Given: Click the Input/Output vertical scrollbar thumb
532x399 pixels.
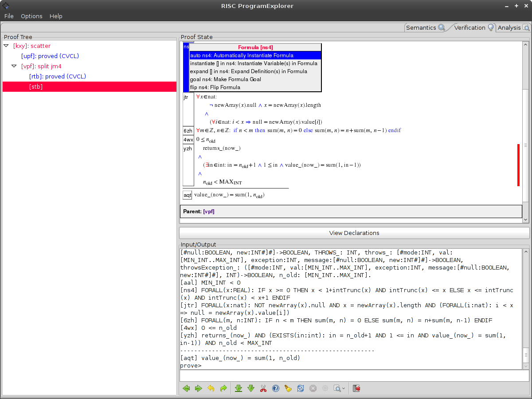Looking at the screenshot, I should pyautogui.click(x=526, y=354).
